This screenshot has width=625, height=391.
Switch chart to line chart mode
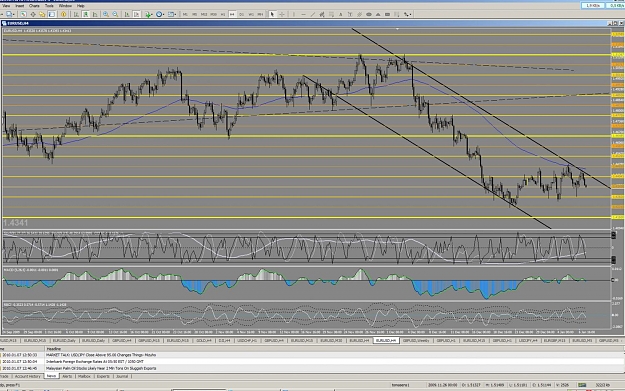click(95, 14)
